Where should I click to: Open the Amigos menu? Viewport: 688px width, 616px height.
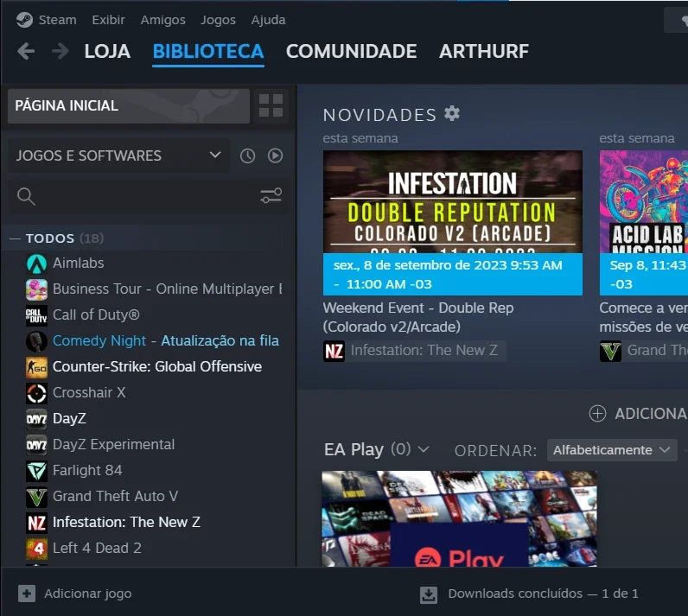coord(162,20)
